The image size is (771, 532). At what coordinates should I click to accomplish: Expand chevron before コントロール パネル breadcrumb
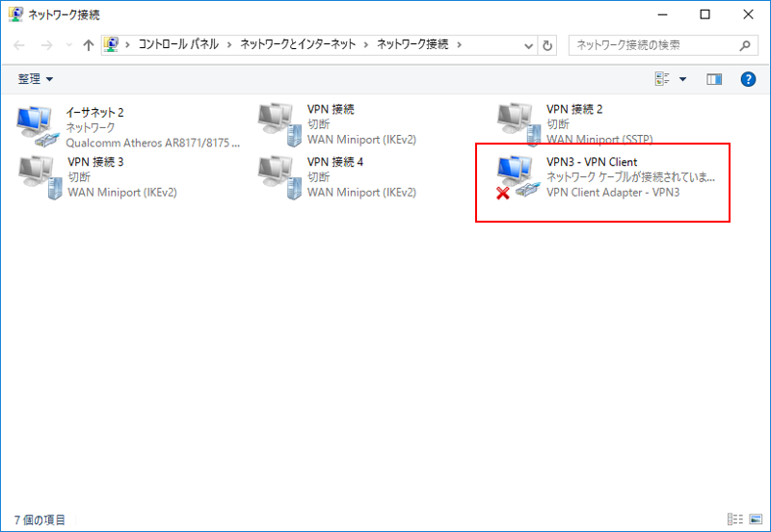click(x=128, y=44)
